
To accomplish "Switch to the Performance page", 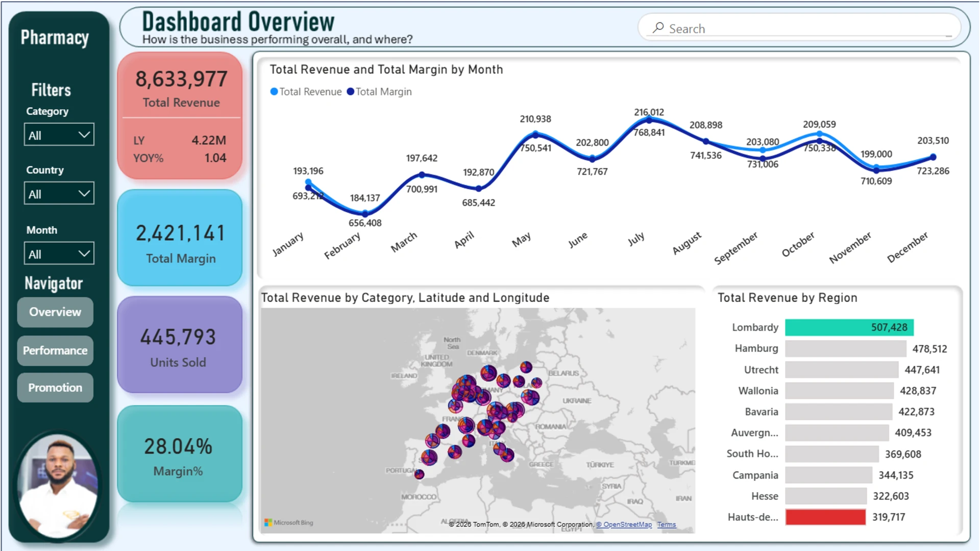I will coord(55,350).
